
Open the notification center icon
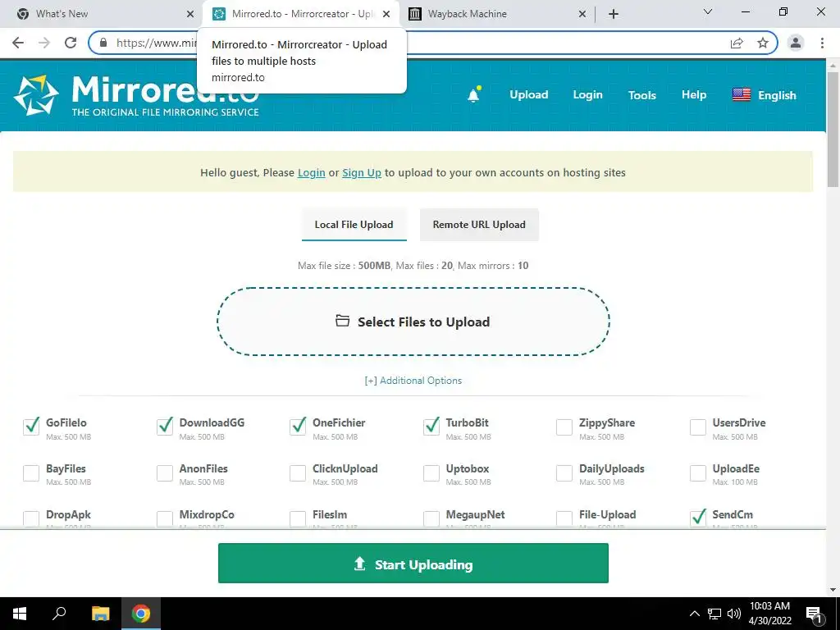(814, 614)
